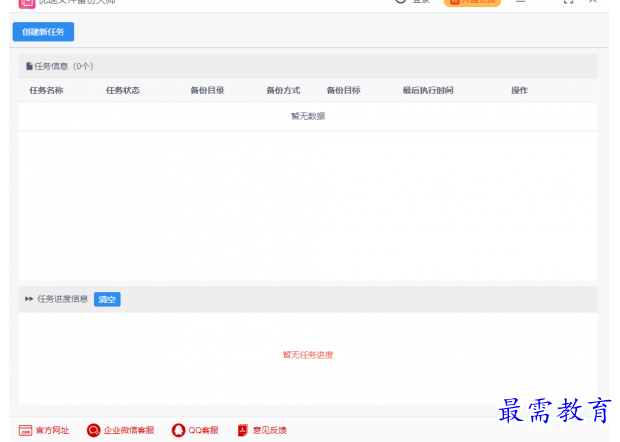
Task: Select the 备份目录 column header
Action: click(207, 90)
